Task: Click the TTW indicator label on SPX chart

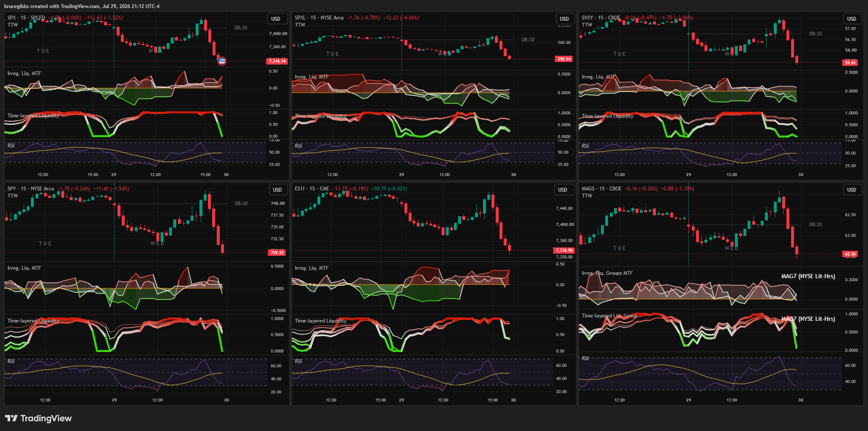Action: click(x=13, y=25)
